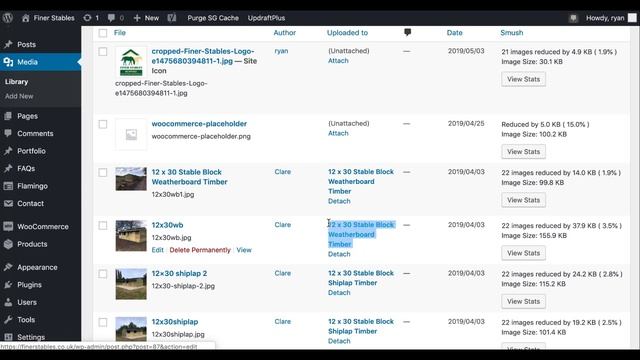Click the Posts pin icon in sidebar
The width and height of the screenshot is (640, 360).
pos(8,44)
